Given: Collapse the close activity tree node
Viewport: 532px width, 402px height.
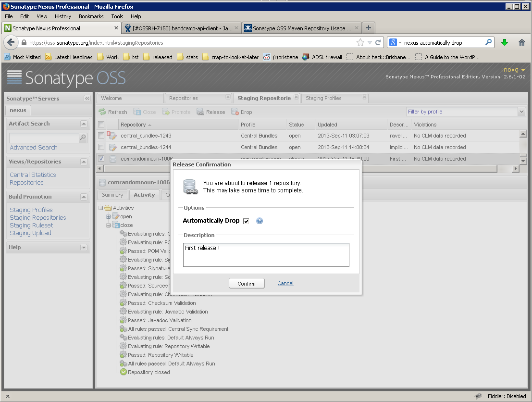Looking at the screenshot, I should point(108,225).
